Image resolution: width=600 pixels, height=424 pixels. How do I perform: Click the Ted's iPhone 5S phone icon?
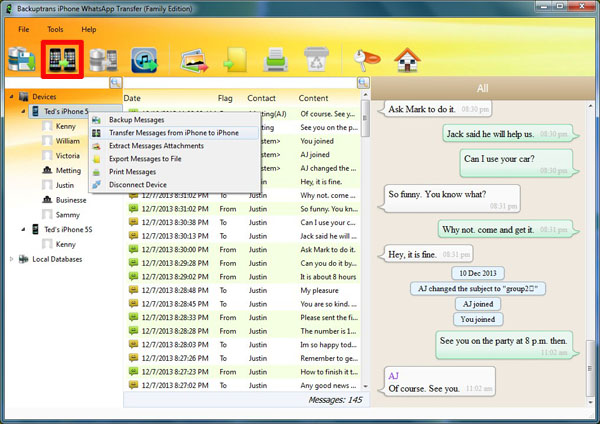[35, 229]
